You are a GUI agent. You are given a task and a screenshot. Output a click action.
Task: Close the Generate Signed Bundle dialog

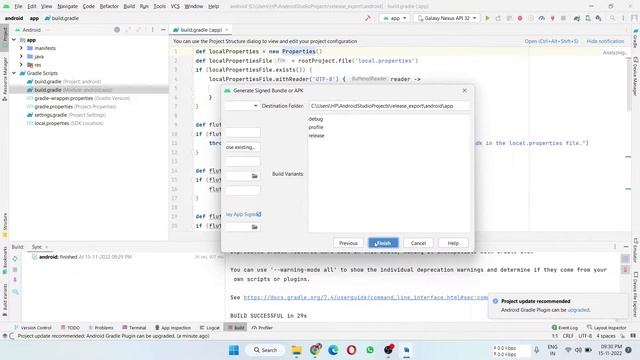[x=464, y=90]
